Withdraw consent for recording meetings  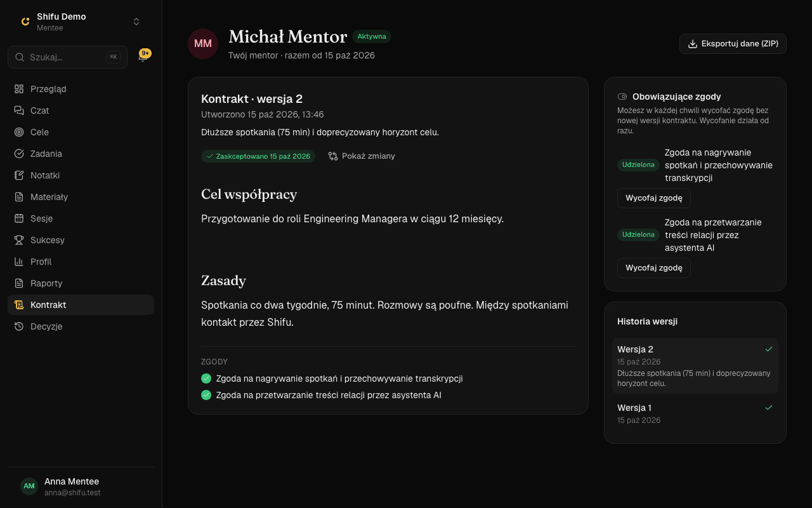tap(653, 198)
